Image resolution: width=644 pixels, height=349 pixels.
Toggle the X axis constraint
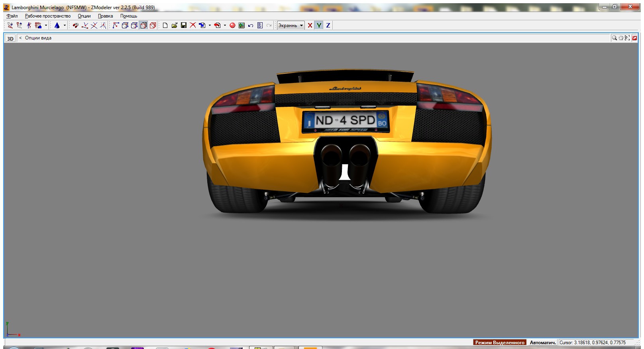pyautogui.click(x=310, y=25)
